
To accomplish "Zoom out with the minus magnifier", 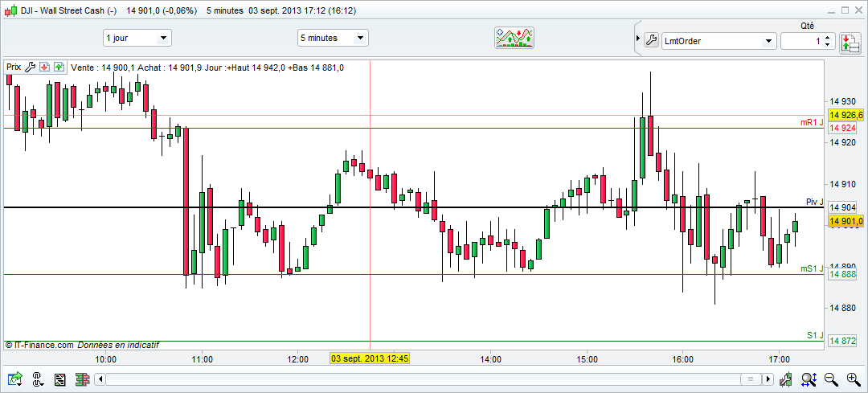I will [830, 379].
